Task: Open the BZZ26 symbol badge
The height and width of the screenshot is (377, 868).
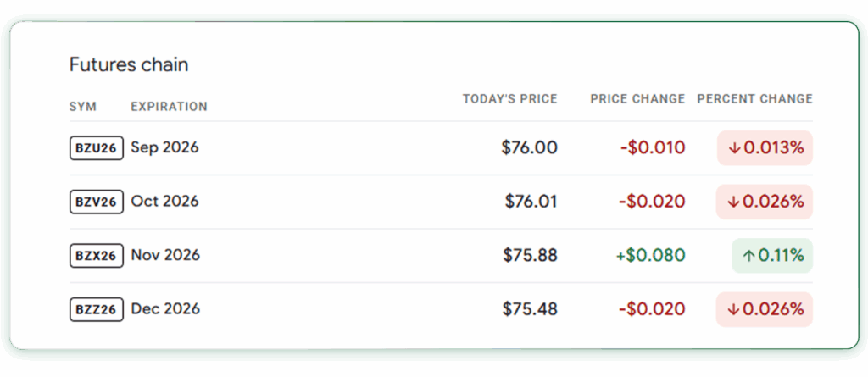Action: click(x=97, y=309)
